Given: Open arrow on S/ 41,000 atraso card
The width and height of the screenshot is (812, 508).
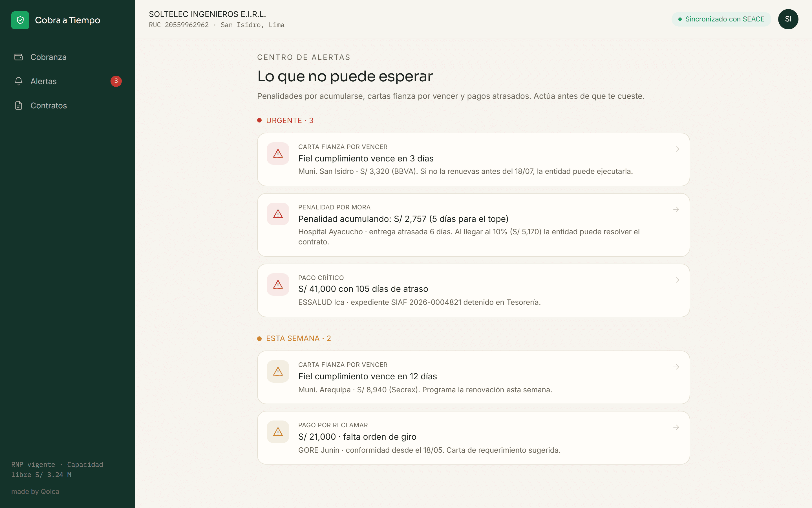Looking at the screenshot, I should point(676,280).
